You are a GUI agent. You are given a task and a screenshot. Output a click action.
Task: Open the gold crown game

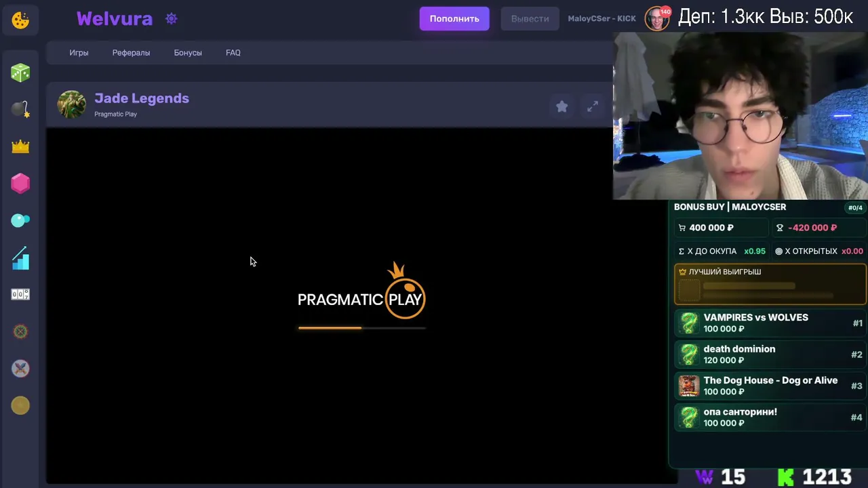coord(20,146)
